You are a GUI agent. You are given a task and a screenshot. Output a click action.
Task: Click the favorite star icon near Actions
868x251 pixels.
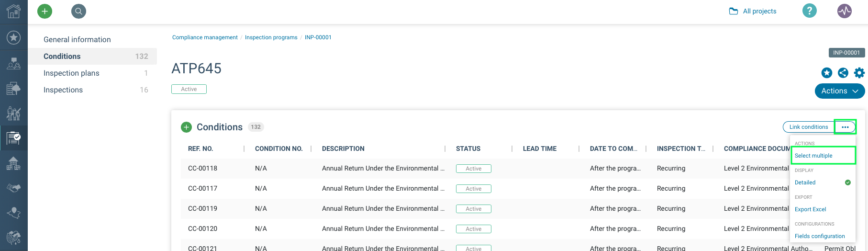click(x=827, y=73)
